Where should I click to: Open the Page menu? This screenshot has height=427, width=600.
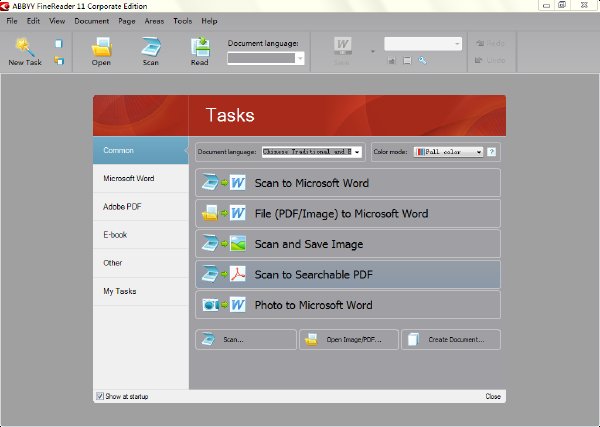click(x=127, y=21)
